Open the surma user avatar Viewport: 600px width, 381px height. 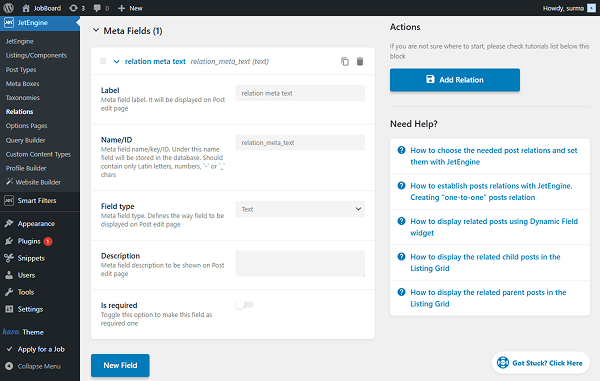click(x=591, y=8)
